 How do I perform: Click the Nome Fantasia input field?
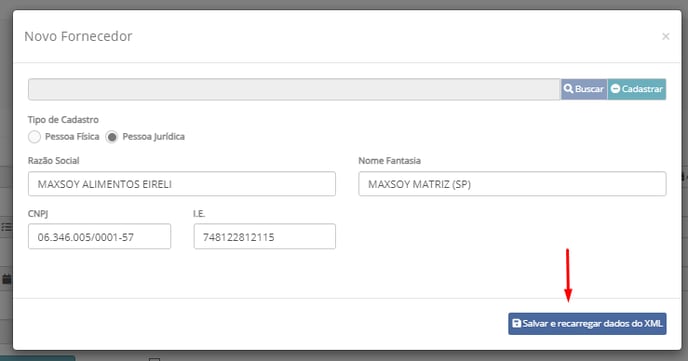point(512,184)
